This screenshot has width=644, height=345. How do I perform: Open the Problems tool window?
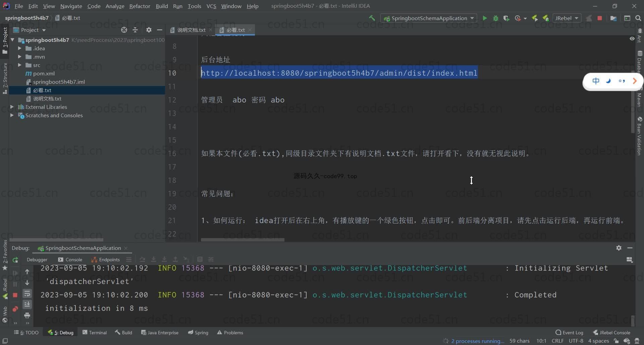coord(230,333)
